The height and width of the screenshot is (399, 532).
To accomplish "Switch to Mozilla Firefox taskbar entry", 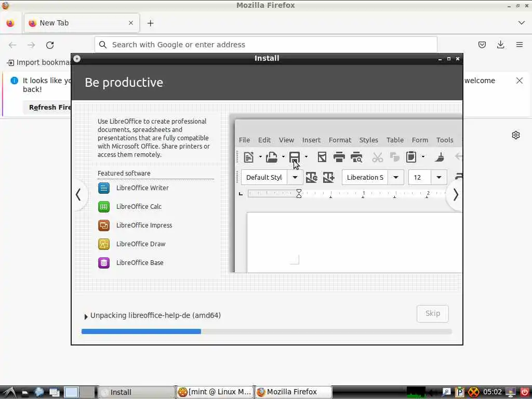I will (x=293, y=392).
